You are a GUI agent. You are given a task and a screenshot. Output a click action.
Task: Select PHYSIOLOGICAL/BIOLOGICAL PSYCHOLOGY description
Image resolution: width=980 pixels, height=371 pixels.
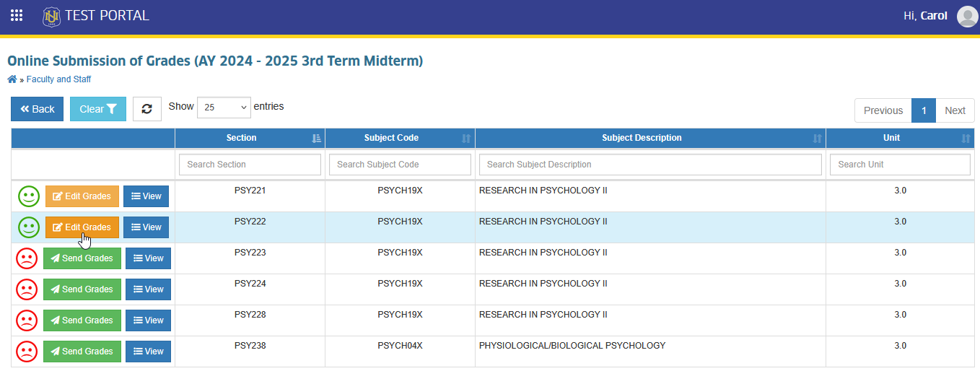click(572, 346)
